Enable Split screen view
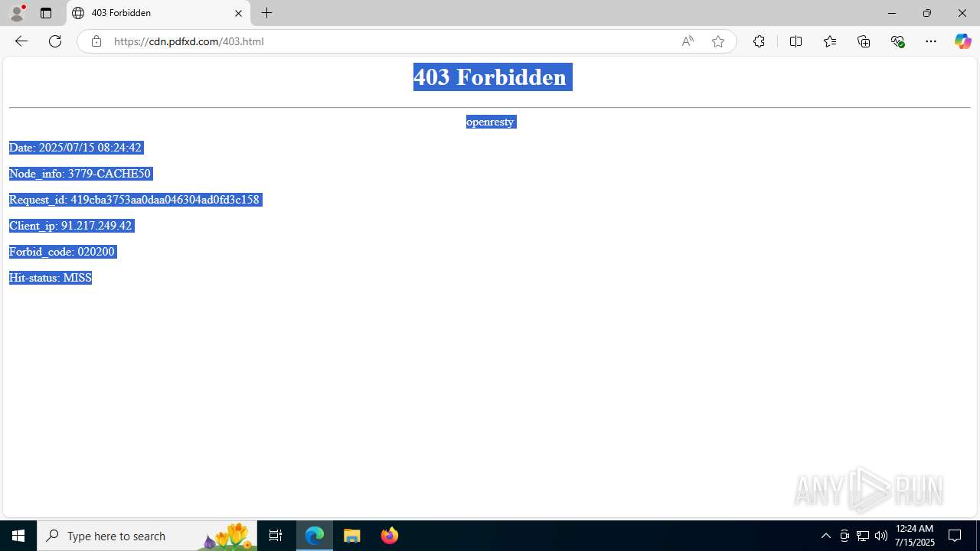This screenshot has height=551, width=980. tap(795, 41)
